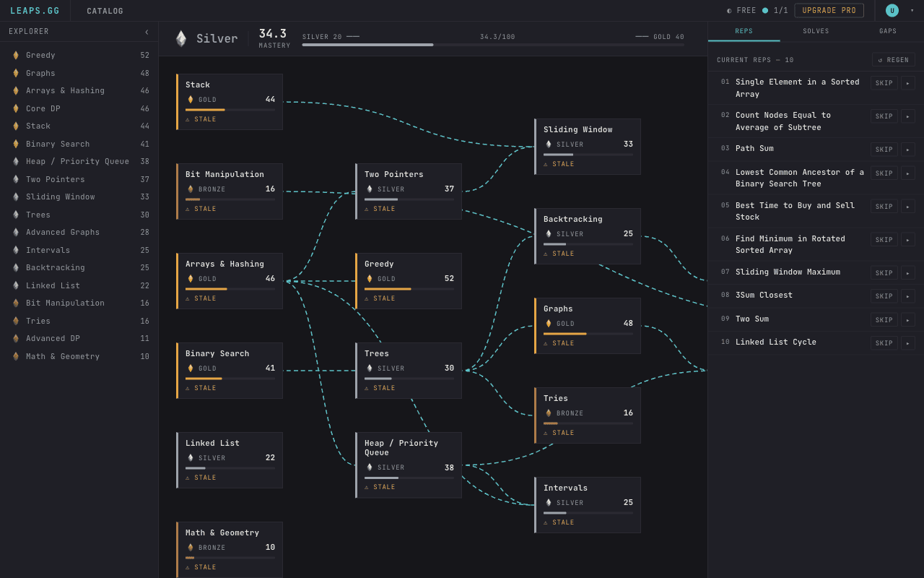Screen dimensions: 924x578
Task: Go to LEAPS.GG home logo
Action: (35, 11)
